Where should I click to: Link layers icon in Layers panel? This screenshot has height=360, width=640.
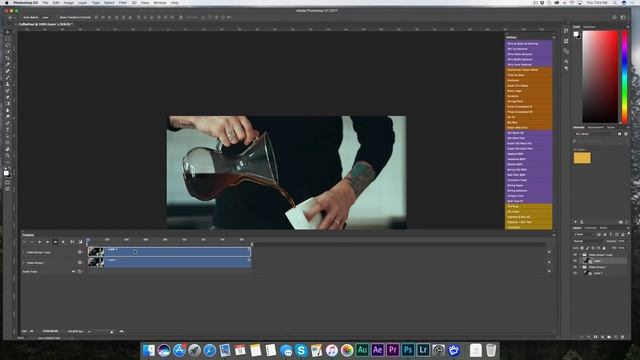click(582, 337)
